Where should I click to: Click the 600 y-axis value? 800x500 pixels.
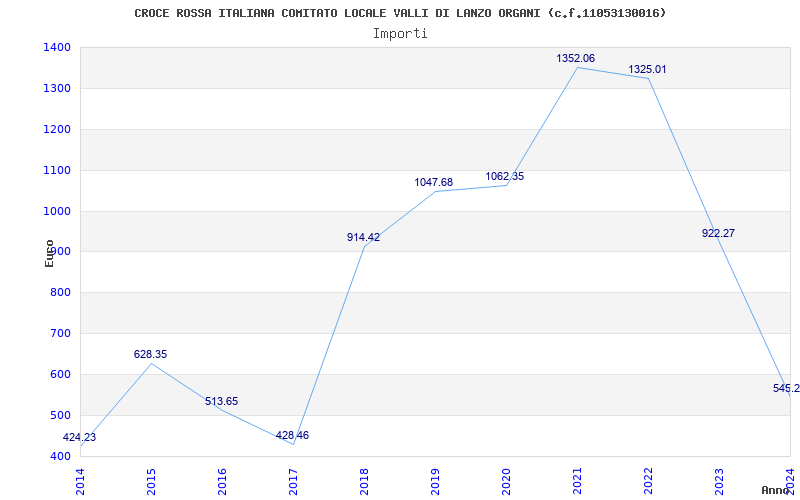61,374
